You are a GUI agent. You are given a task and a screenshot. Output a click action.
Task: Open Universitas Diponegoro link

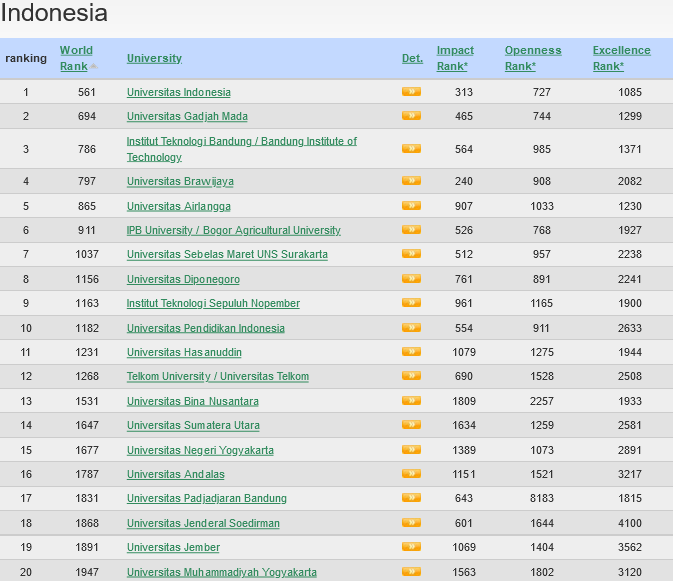click(183, 279)
